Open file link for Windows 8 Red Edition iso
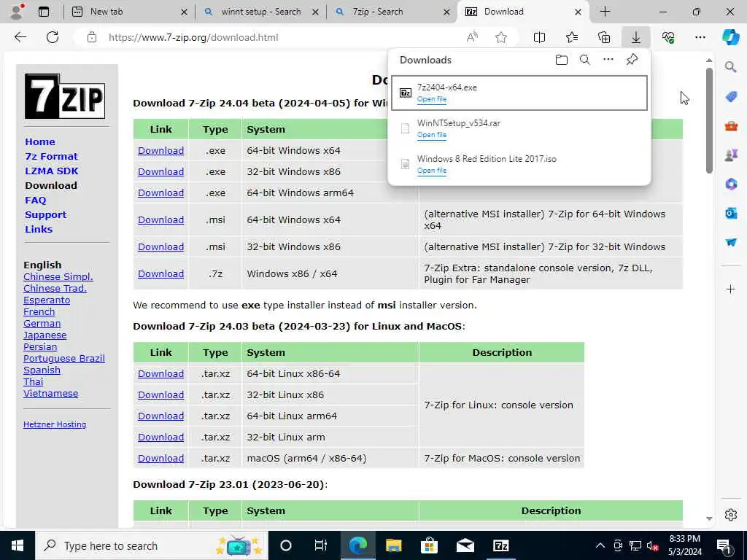747x560 pixels. [432, 171]
